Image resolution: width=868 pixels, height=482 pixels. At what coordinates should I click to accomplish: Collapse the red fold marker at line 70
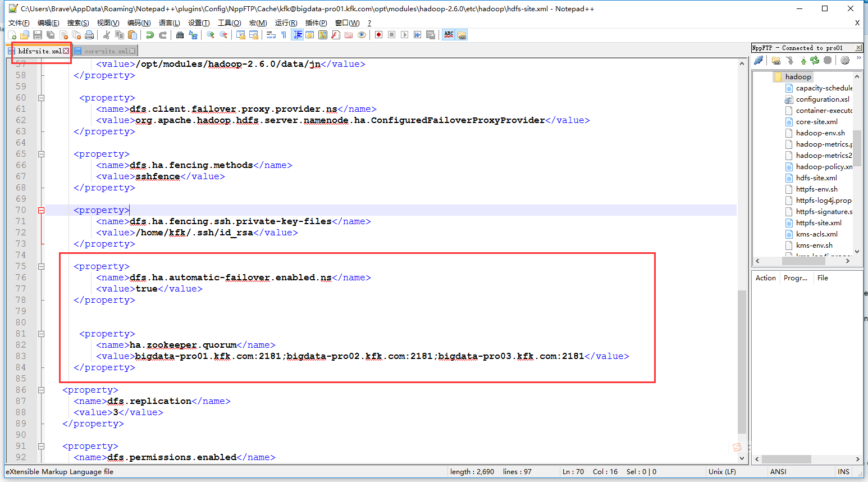click(x=41, y=210)
